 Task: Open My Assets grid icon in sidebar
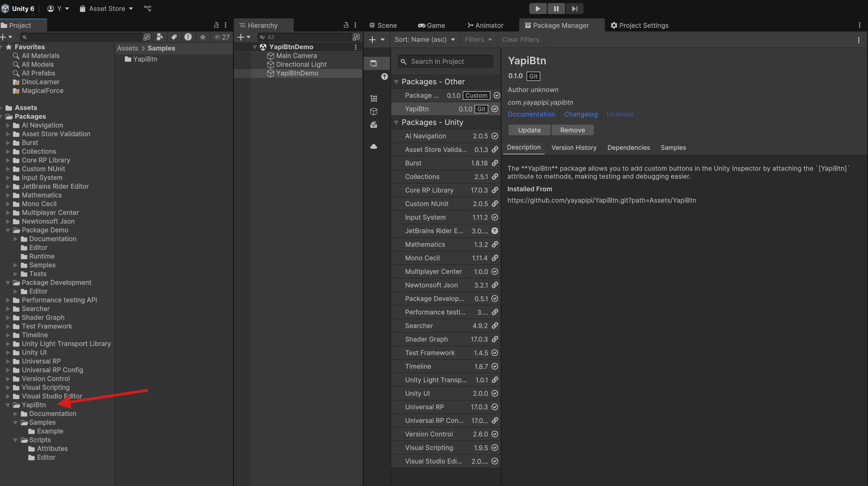pos(374,98)
